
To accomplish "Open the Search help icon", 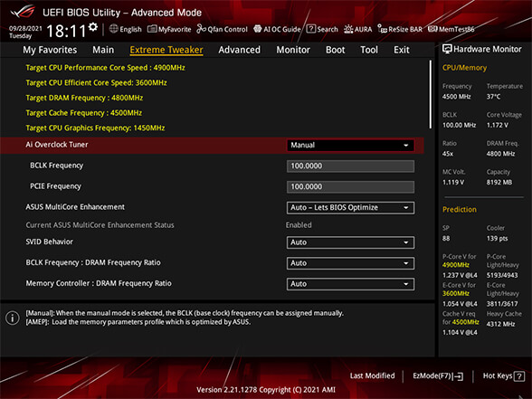I will (311, 29).
